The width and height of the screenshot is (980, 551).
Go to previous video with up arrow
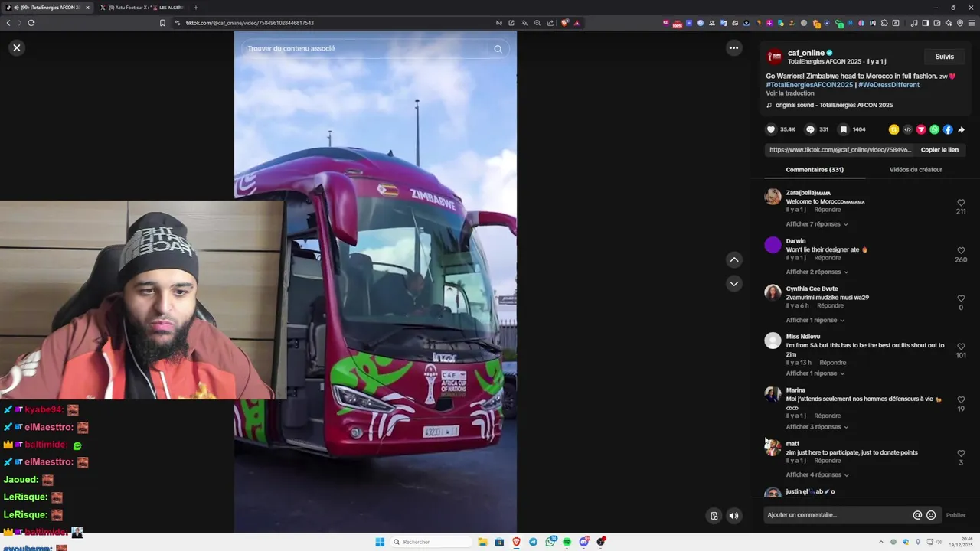733,259
